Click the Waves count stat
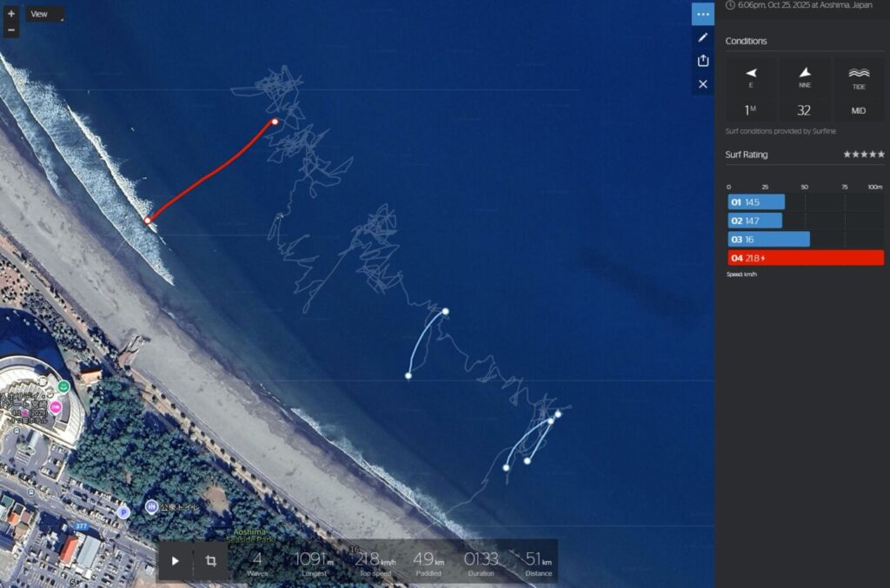890x588 pixels. point(256,562)
